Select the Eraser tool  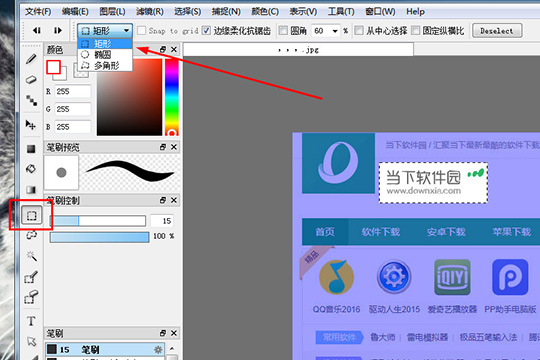[x=31, y=80]
